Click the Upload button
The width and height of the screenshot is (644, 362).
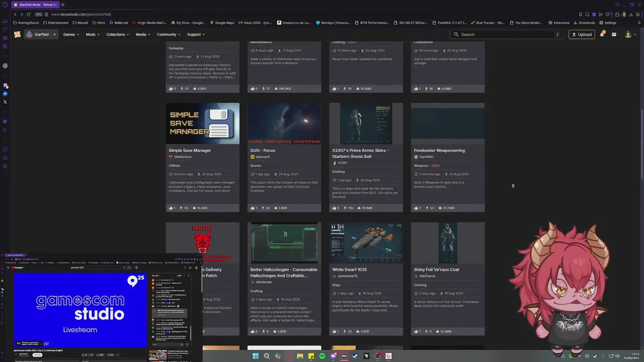point(582,34)
